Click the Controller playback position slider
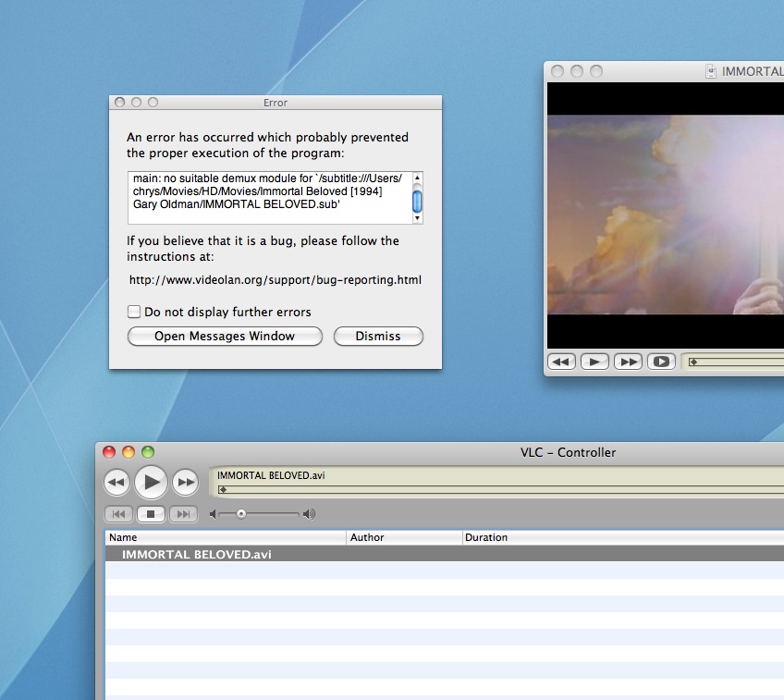Viewport: 784px width, 700px height. (x=501, y=489)
